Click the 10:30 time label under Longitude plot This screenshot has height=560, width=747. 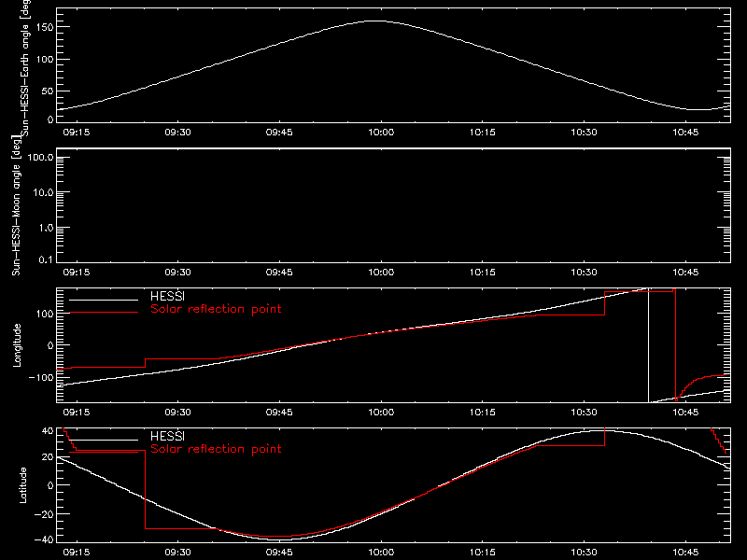[585, 412]
